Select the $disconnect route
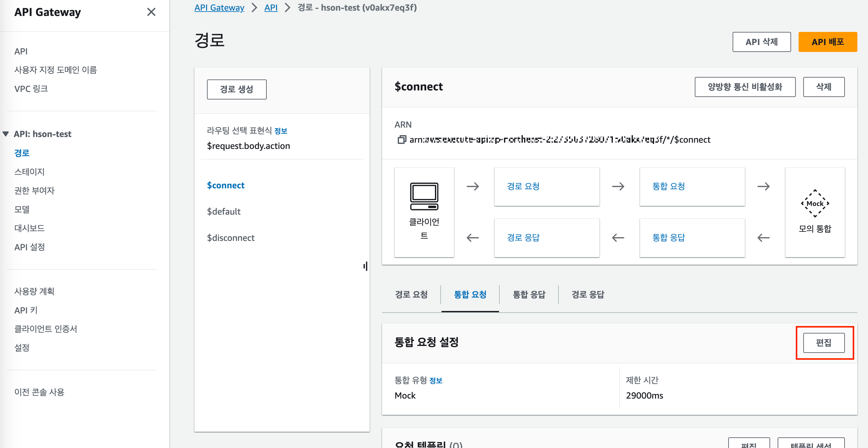Screen dimensions: 868x448 coord(230,238)
